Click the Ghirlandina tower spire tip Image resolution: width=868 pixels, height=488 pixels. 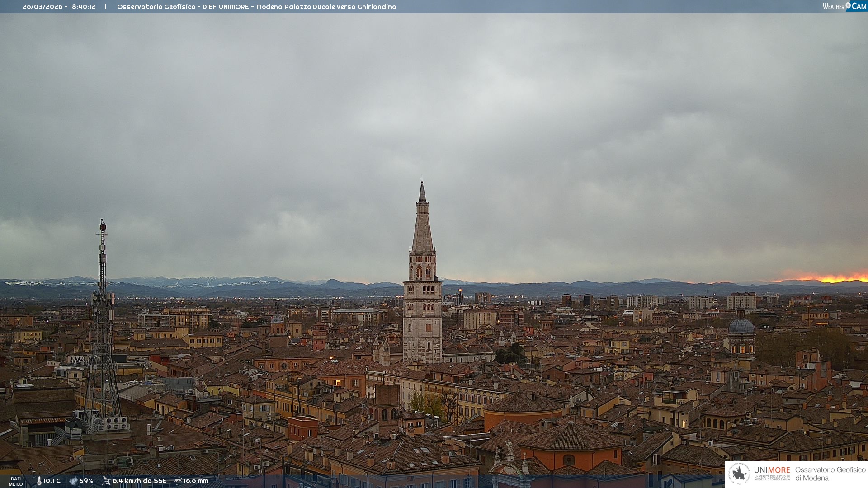(x=422, y=183)
